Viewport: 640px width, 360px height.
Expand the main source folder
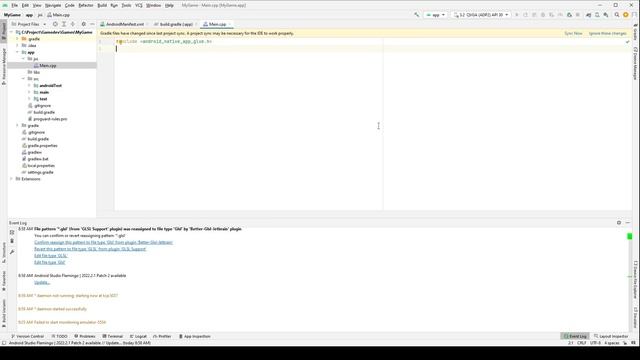coord(29,92)
